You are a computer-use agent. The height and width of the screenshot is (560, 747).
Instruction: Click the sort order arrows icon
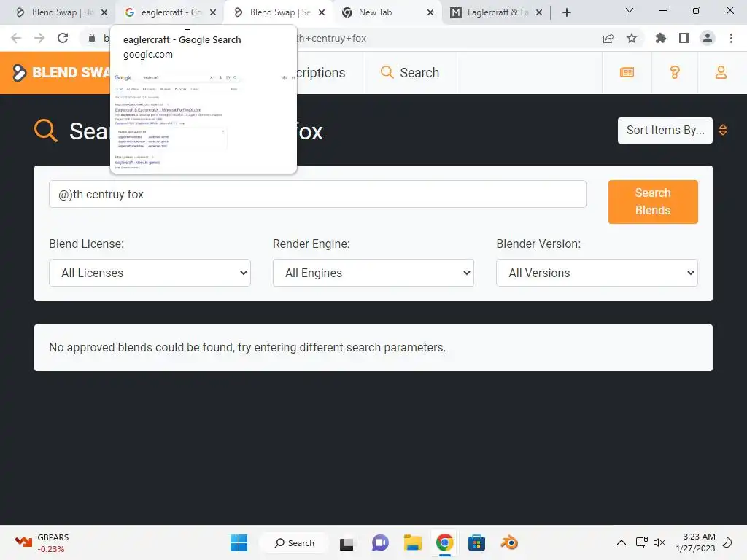pyautogui.click(x=723, y=130)
